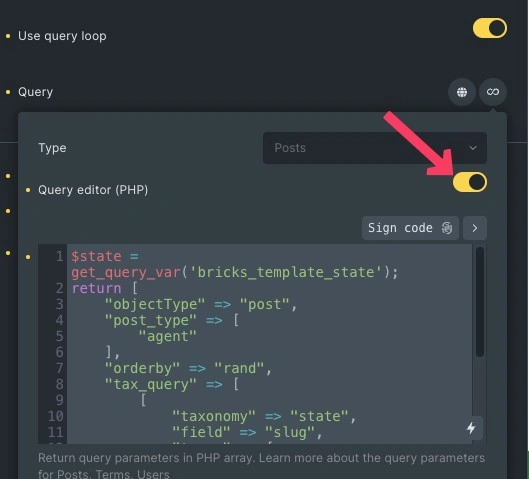Click the code editor vertical scrollbar
The width and height of the screenshot is (529, 479).
[x=479, y=302]
